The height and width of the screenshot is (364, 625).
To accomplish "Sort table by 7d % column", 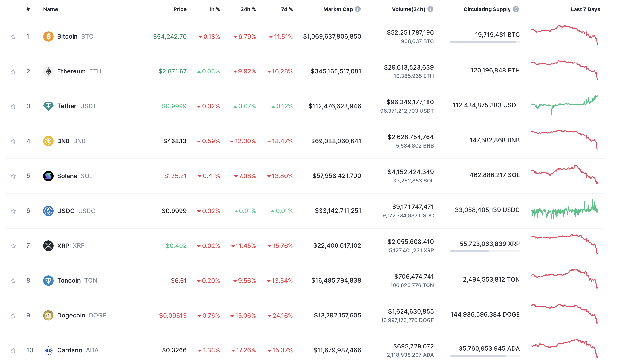I will pyautogui.click(x=287, y=9).
